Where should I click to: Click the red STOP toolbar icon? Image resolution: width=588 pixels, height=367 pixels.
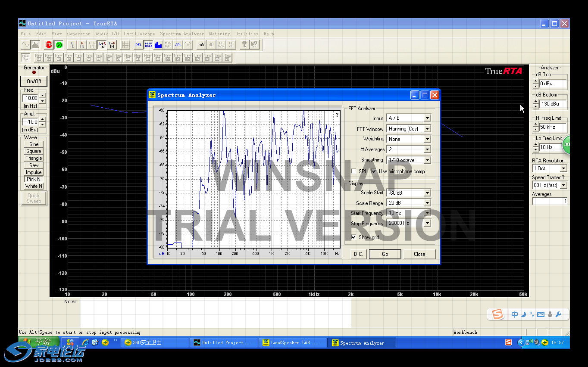49,44
